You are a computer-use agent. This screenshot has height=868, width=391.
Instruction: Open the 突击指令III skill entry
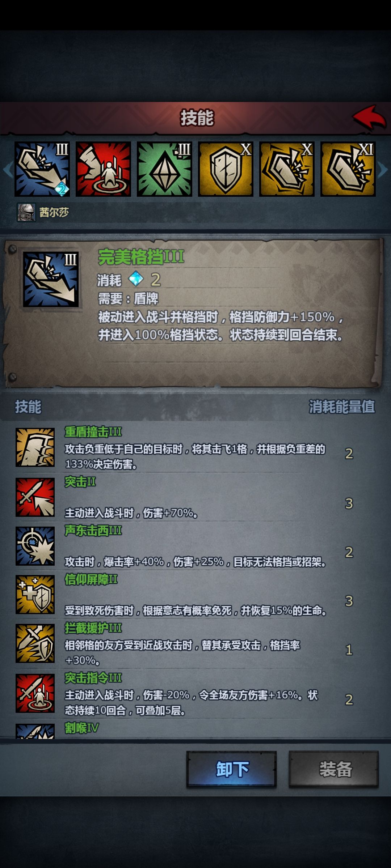point(195,694)
